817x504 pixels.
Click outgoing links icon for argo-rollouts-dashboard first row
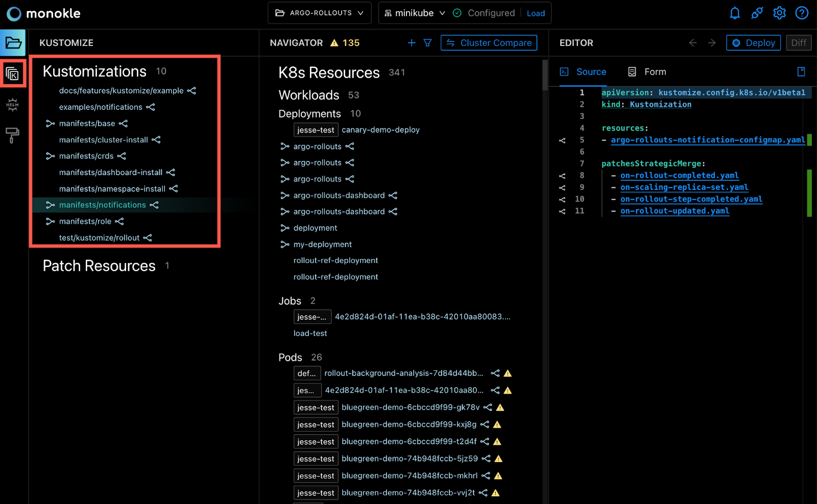click(393, 196)
